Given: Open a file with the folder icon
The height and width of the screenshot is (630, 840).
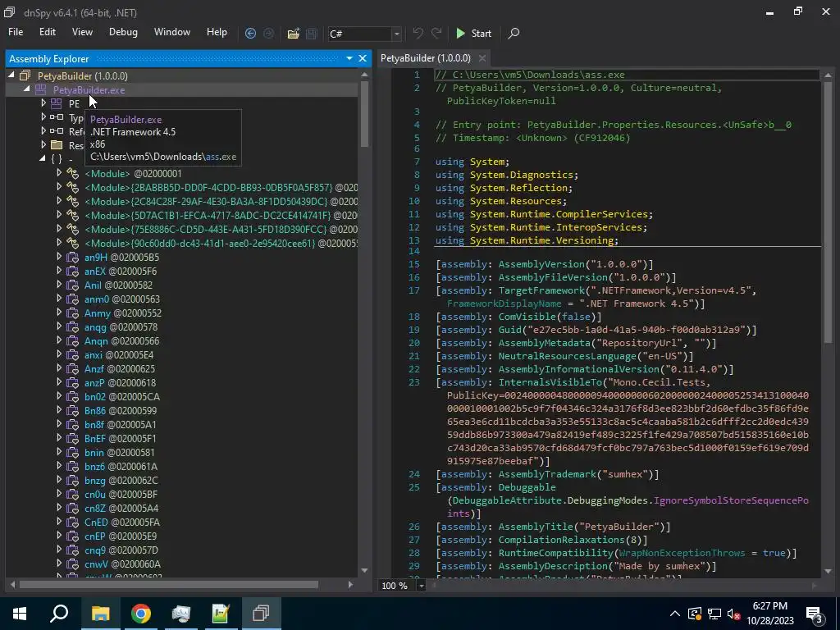Looking at the screenshot, I should click(x=293, y=33).
